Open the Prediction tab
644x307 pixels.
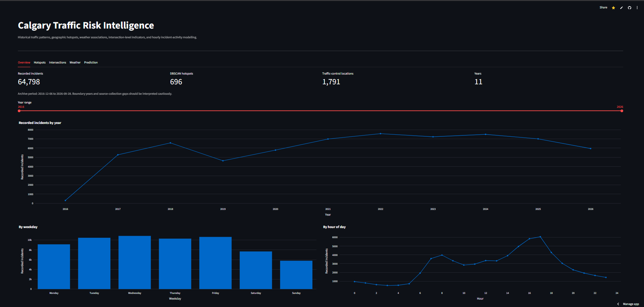point(91,62)
